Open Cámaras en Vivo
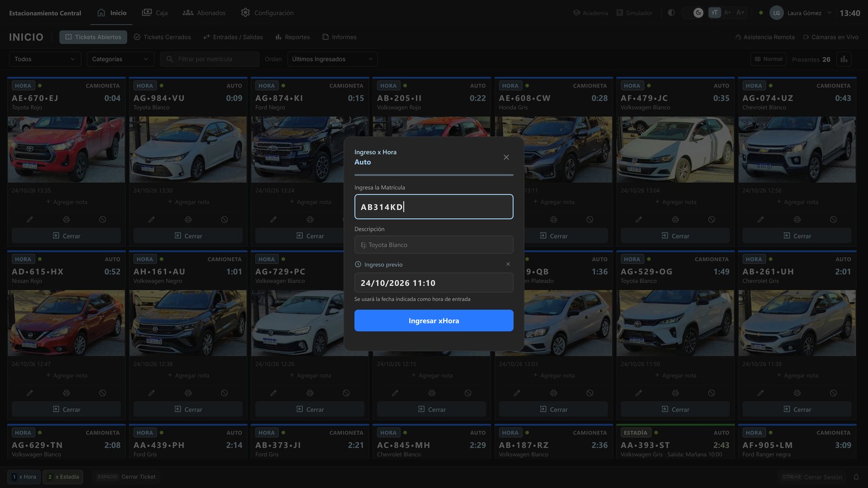 (831, 37)
